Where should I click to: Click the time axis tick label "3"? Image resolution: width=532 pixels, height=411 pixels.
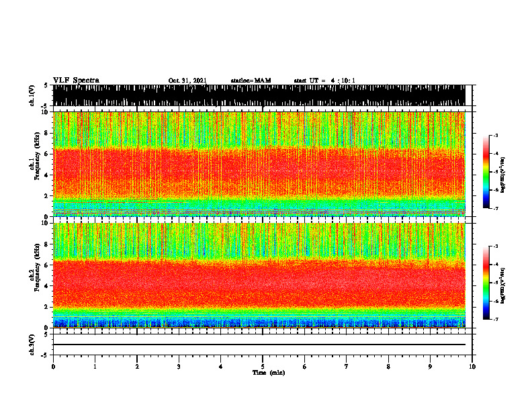pos(179,367)
